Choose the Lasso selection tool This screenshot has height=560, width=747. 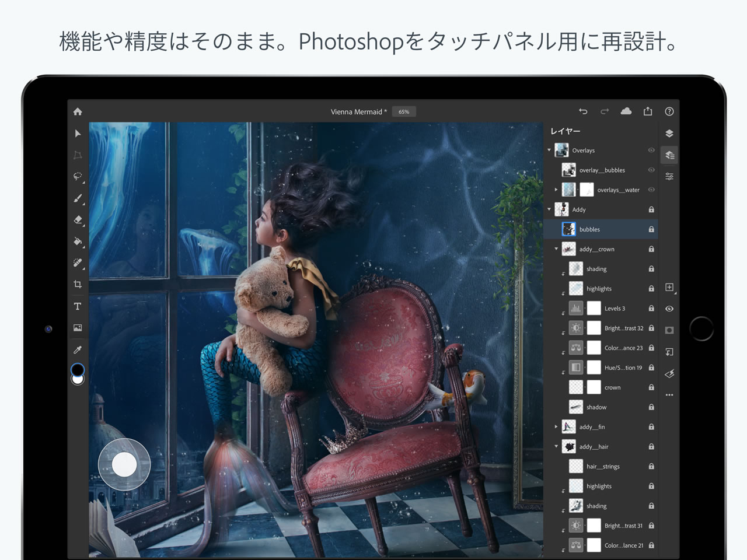(78, 177)
